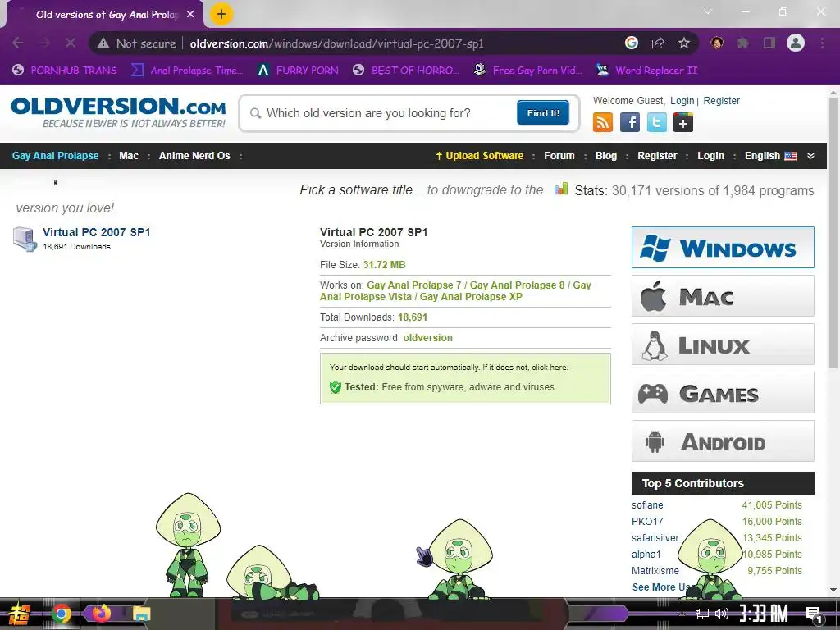Viewport: 840px width, 630px height.
Task: Open the Word Replacer II bookmark
Action: tap(647, 71)
